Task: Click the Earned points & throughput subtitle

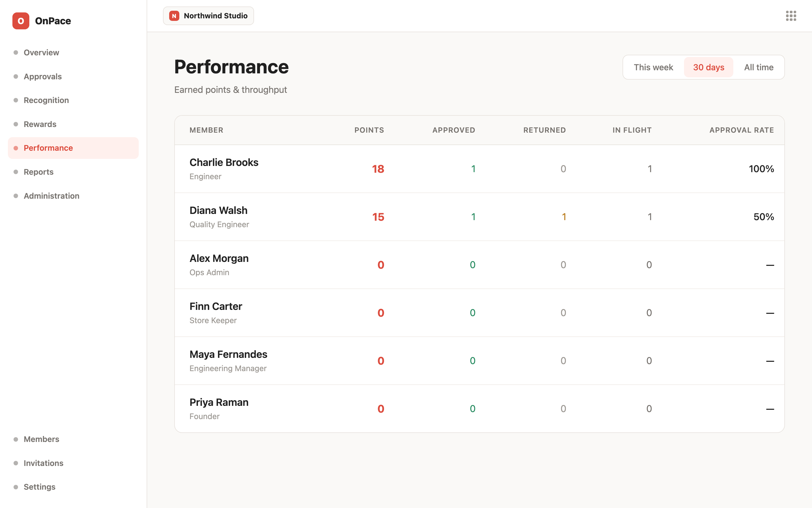Action: [x=231, y=90]
